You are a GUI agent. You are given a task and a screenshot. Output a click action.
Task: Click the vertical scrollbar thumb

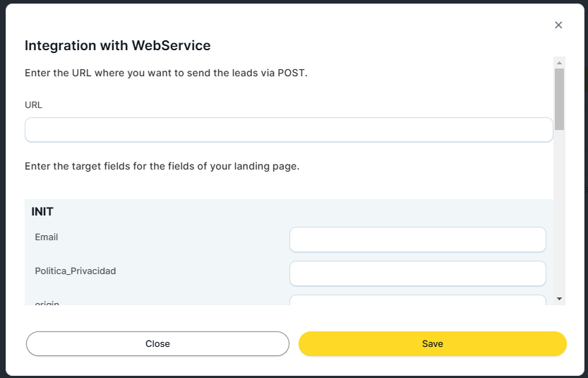559,99
